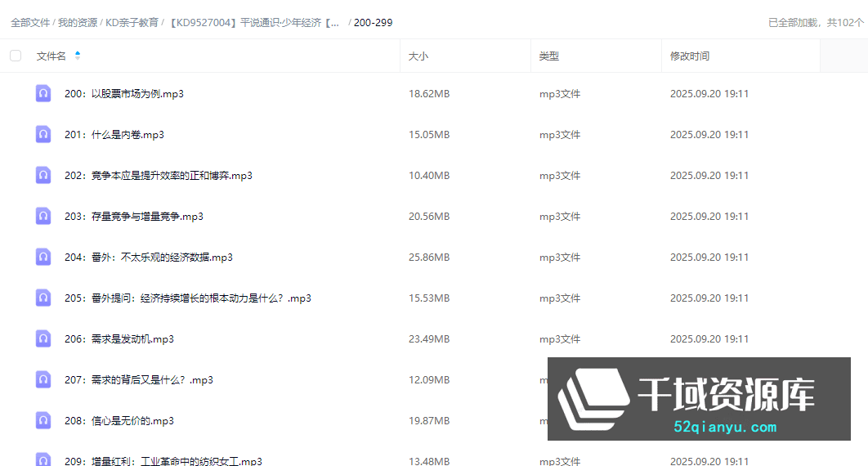
Task: Click mp3文件 type cell for file 206
Action: (x=560, y=339)
